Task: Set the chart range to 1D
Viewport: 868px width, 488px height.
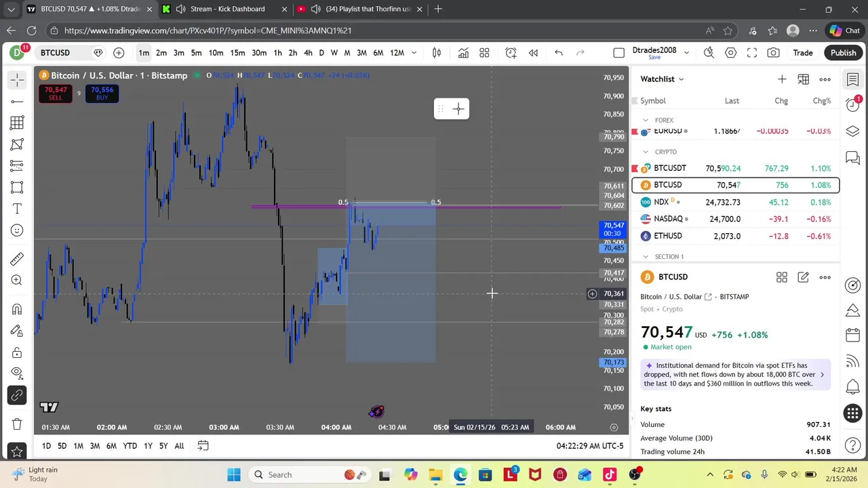Action: pyautogui.click(x=46, y=446)
